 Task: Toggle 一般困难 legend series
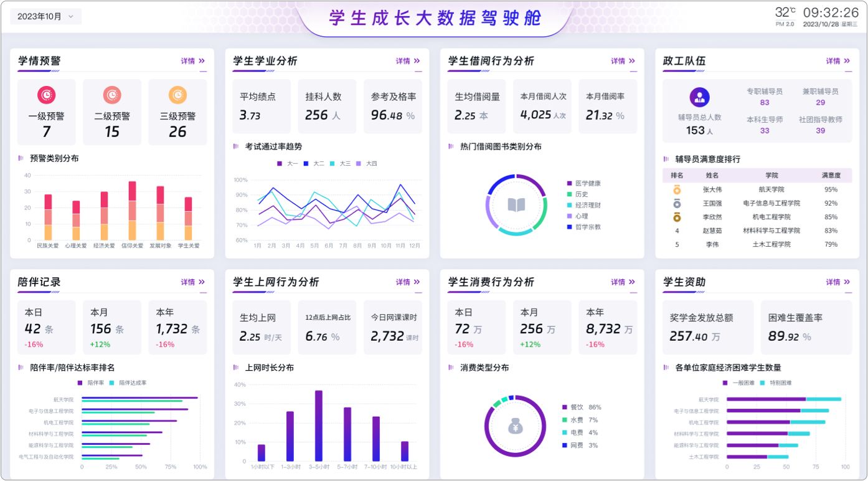pyautogui.click(x=738, y=383)
